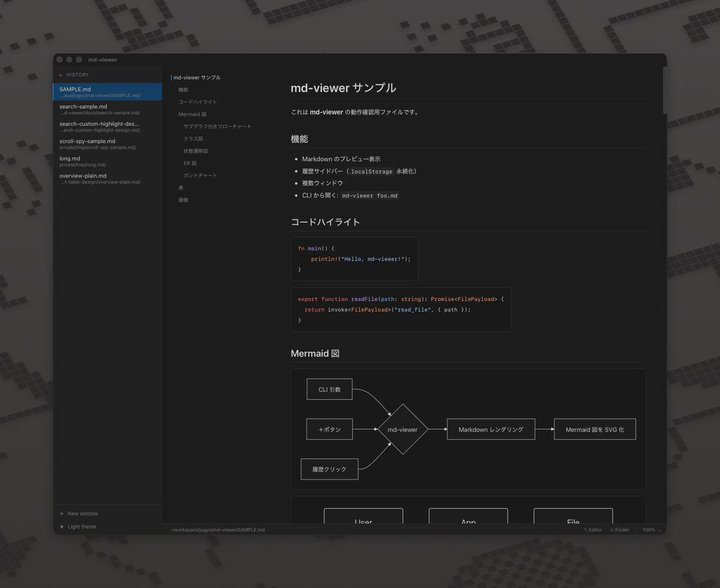Click the HISTORY sidebar header label

click(x=77, y=75)
